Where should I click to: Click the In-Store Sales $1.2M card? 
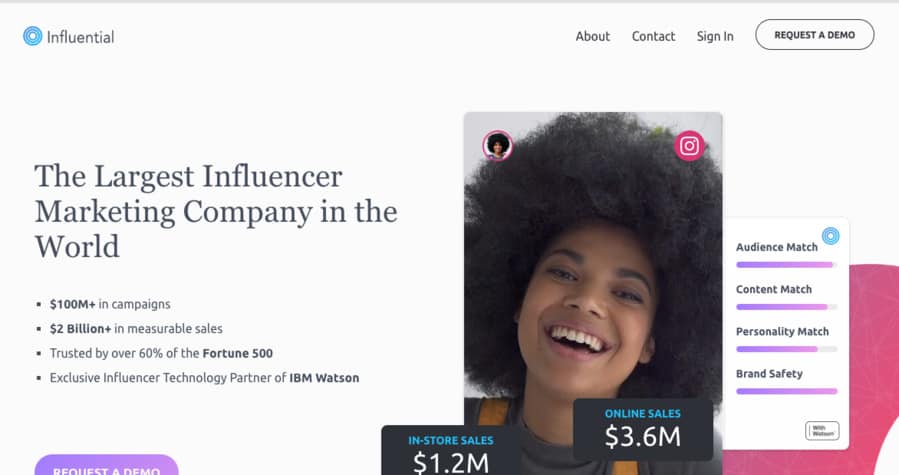point(451,450)
